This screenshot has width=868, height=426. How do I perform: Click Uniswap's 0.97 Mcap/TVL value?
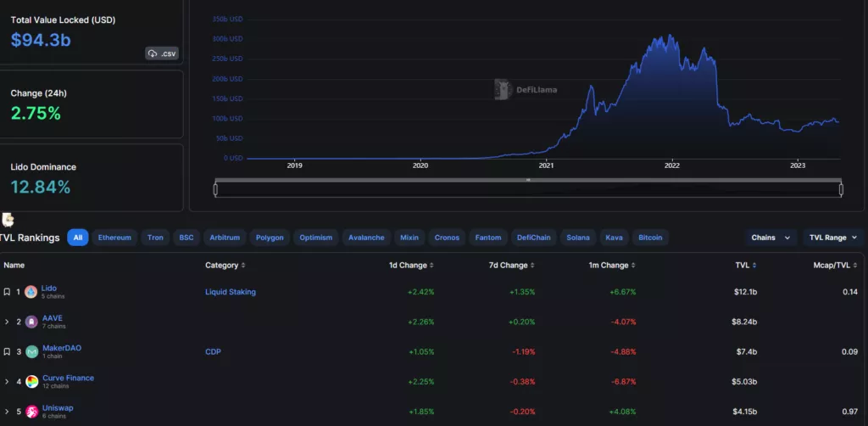(849, 412)
